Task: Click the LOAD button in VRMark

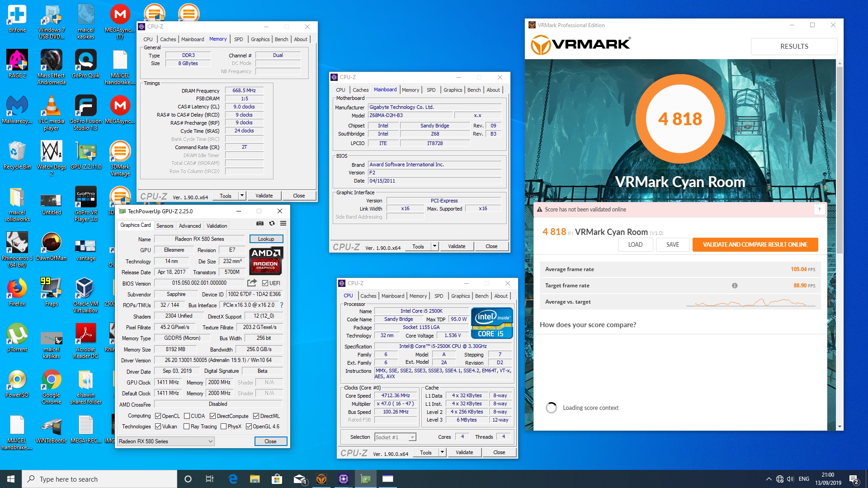Action: tap(635, 244)
